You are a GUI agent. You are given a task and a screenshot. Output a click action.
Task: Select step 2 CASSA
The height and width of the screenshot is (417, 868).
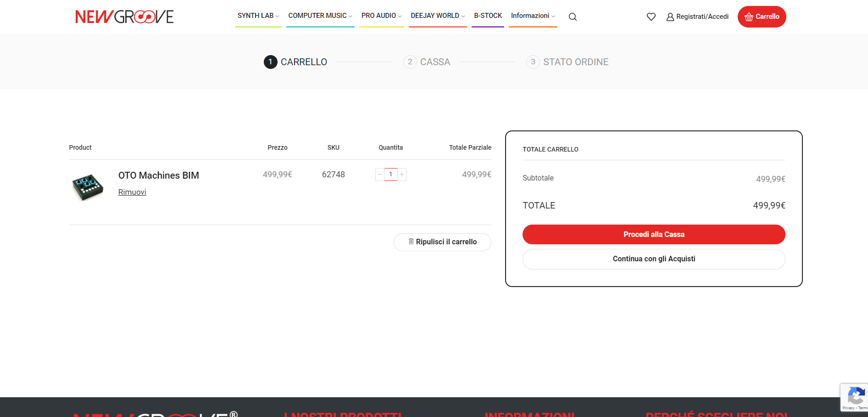(427, 62)
